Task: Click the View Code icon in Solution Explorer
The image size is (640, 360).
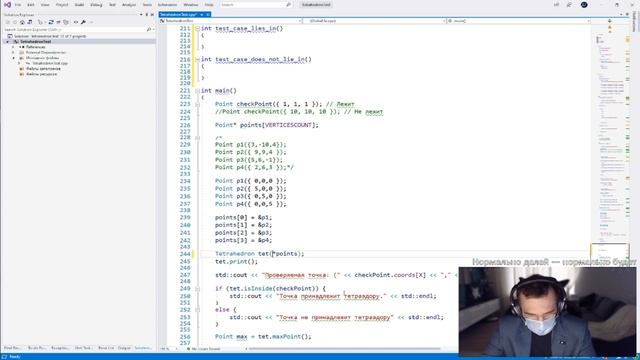Action: 76,22
